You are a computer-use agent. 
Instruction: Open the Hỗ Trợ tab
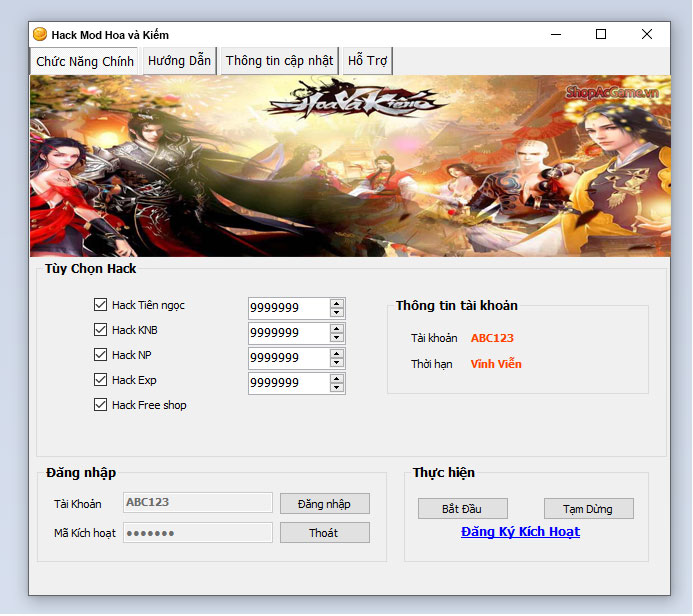pyautogui.click(x=367, y=61)
